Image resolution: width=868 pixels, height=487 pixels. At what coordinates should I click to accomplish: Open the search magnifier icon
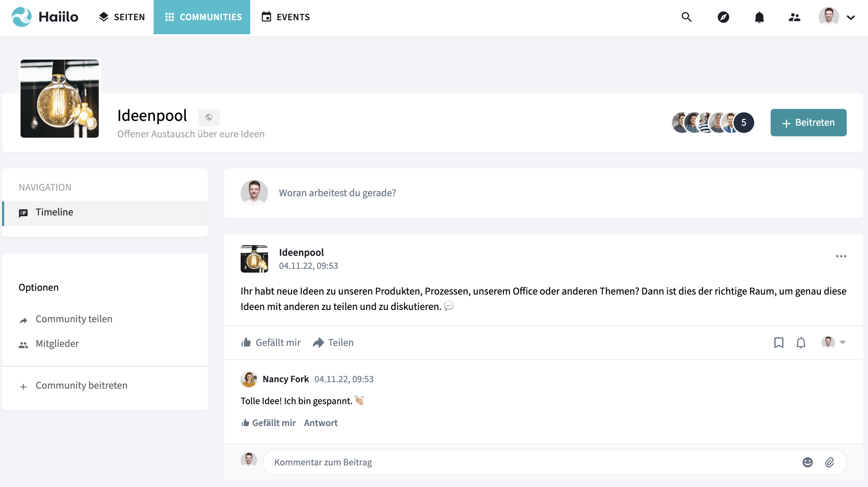[x=686, y=17]
